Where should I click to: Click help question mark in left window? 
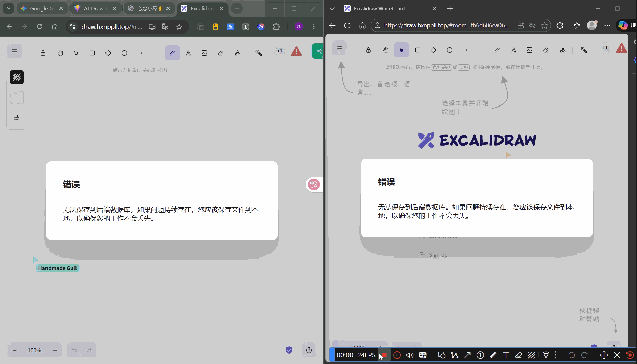pyautogui.click(x=309, y=350)
